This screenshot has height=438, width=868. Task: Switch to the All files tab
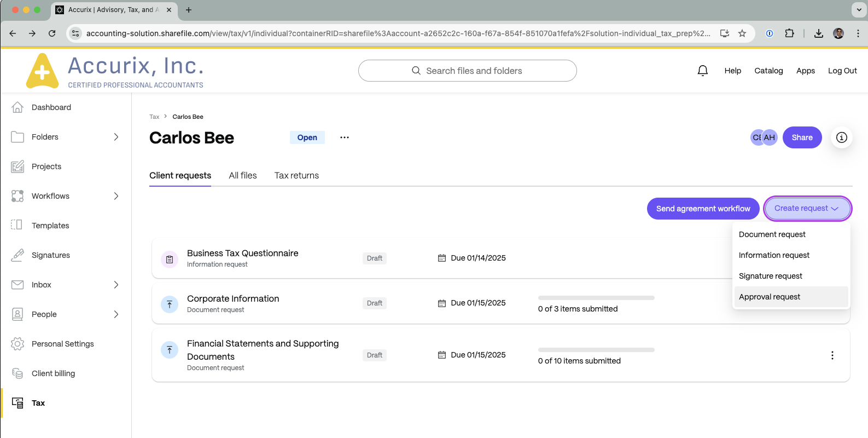(243, 175)
